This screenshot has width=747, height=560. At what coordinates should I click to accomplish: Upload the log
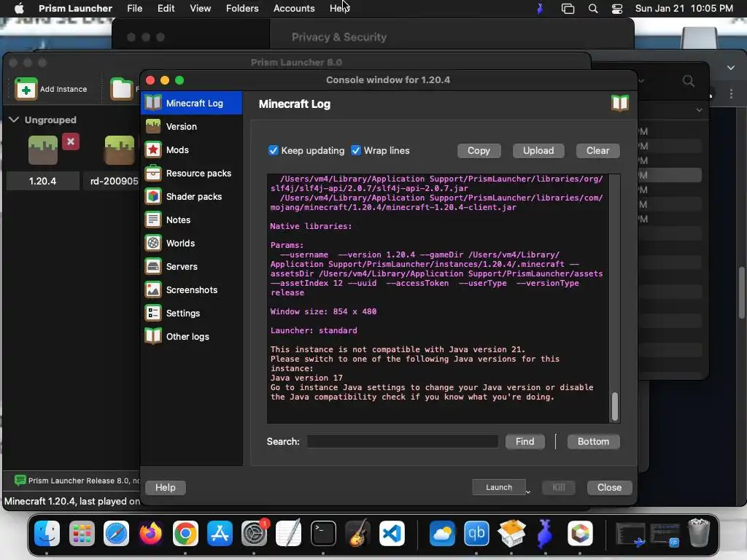pos(538,150)
